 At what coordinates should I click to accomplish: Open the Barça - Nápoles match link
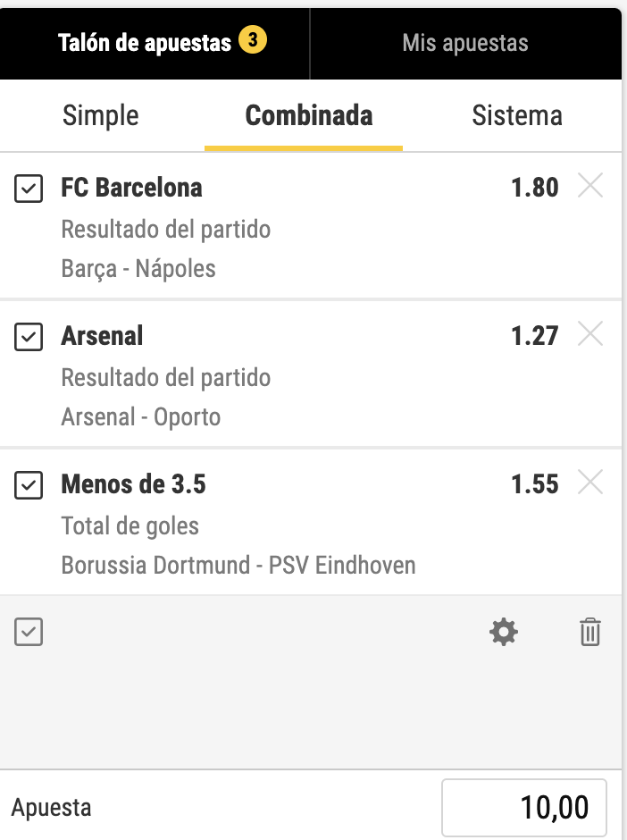pyautogui.click(x=138, y=268)
